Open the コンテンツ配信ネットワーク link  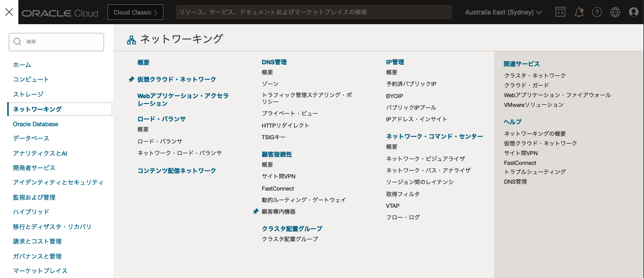click(x=177, y=171)
